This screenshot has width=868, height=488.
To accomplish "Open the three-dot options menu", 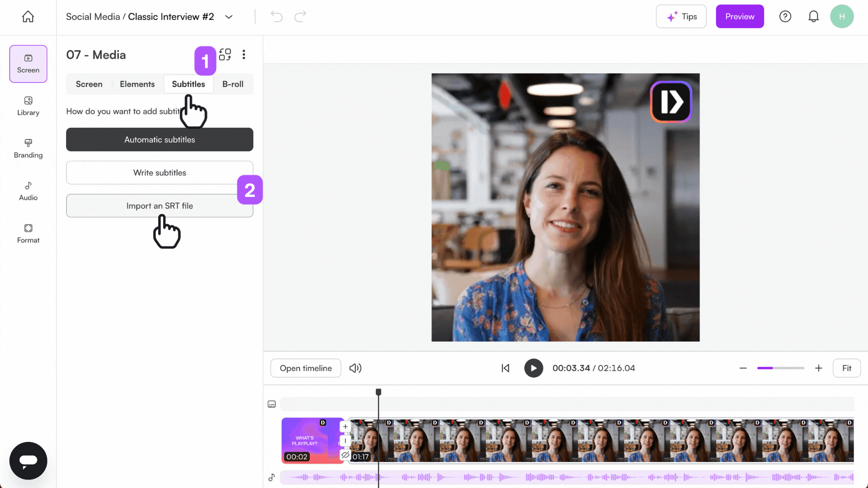I will coord(244,54).
